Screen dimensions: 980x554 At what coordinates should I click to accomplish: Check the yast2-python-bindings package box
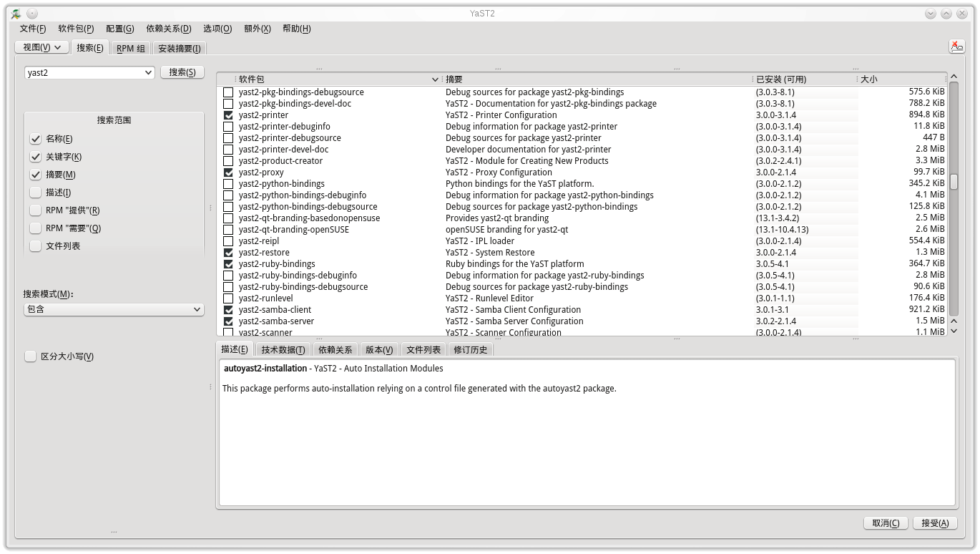pos(228,184)
